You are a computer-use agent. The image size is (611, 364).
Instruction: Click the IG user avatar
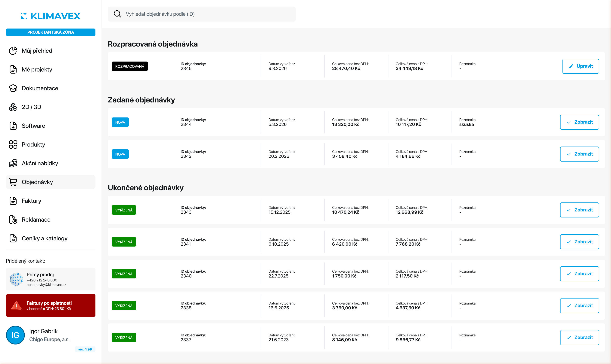point(15,335)
